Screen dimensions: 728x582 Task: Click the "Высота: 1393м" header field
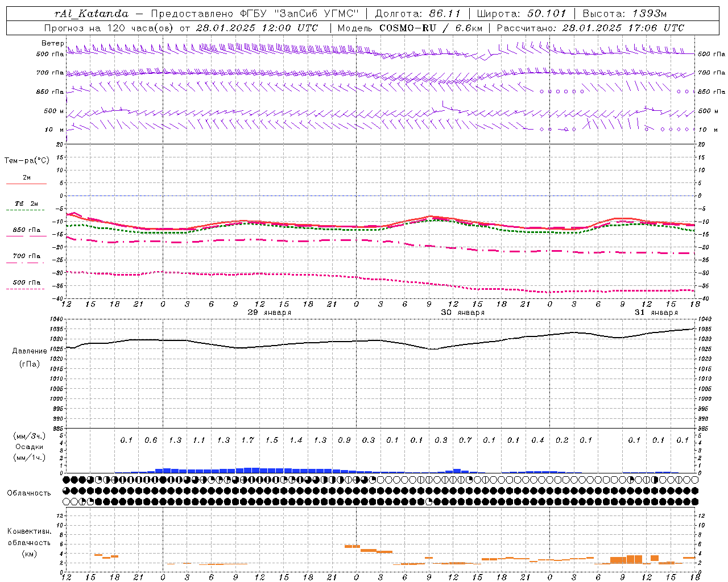pos(625,14)
